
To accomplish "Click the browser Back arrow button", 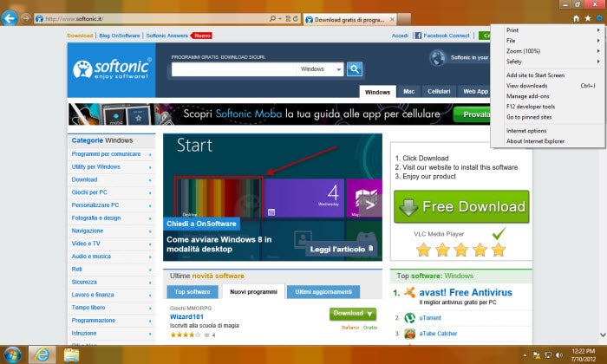I will coord(11,17).
